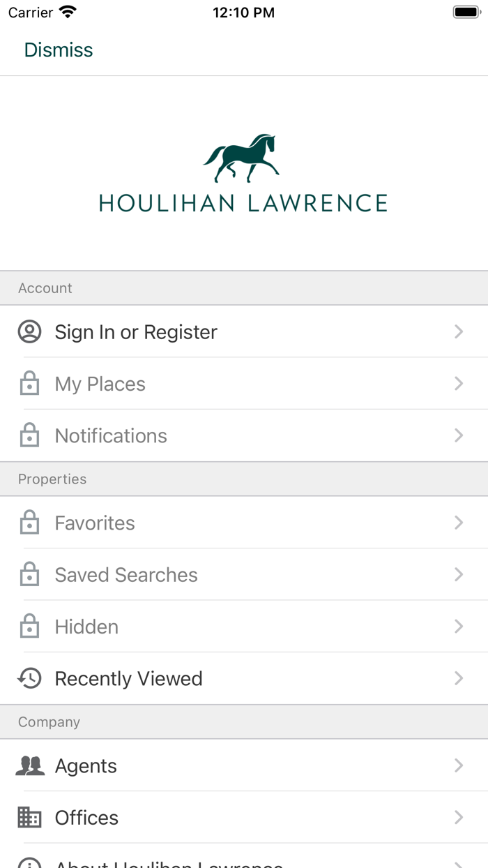The height and width of the screenshot is (868, 488).
Task: Tap Dismiss to close the menu
Action: coord(59,50)
